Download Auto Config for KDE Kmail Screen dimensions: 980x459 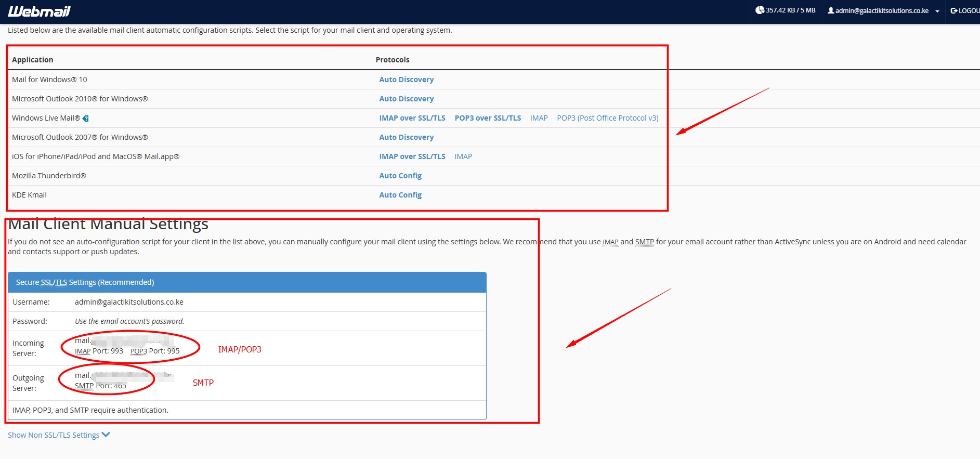[x=400, y=195]
